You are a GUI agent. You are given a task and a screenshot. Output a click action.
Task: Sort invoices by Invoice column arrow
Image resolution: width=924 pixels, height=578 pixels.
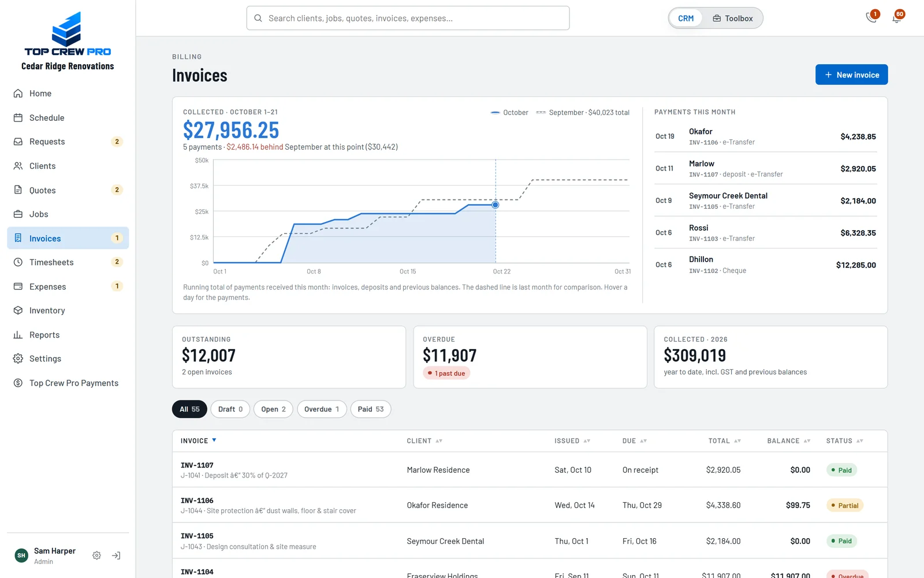[214, 440]
